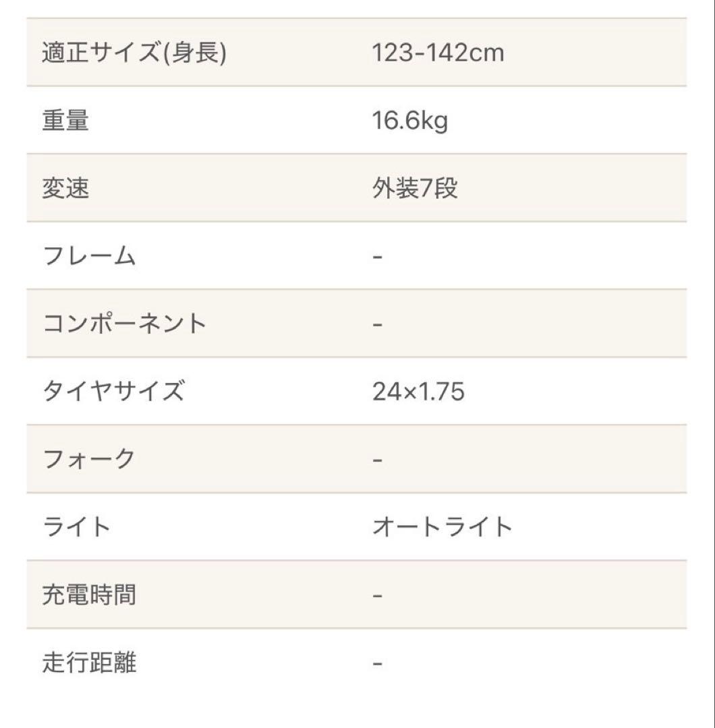
Task: Click the コンポーネント label
Action: (124, 324)
